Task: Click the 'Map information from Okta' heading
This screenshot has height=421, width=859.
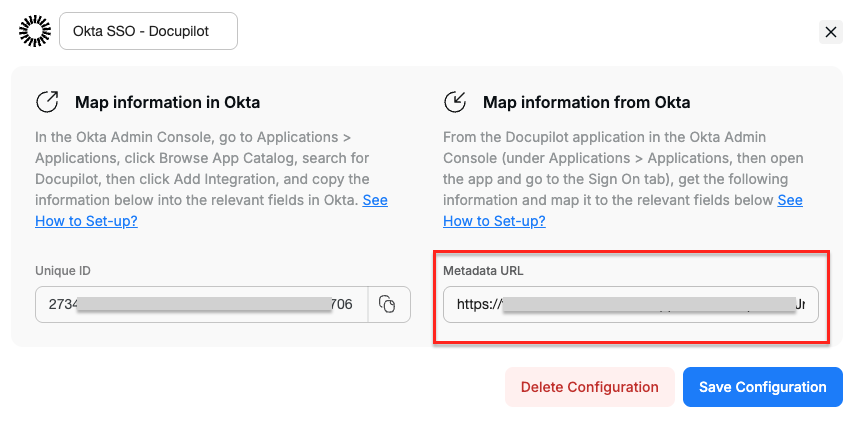Action: pos(586,102)
